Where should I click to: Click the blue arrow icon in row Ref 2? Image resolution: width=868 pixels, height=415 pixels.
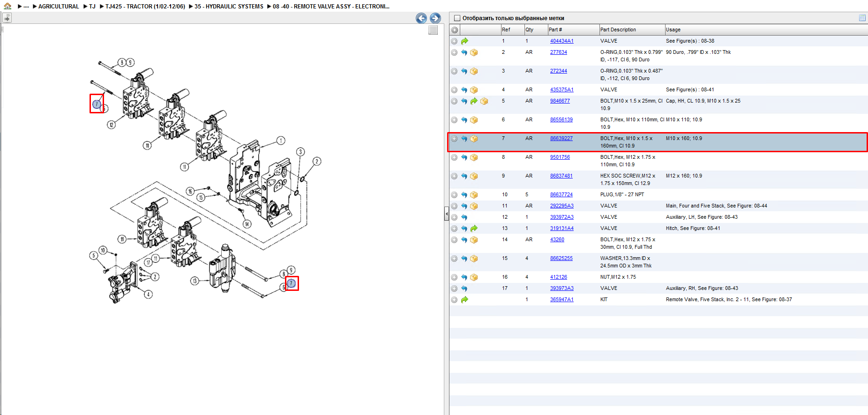tap(464, 52)
